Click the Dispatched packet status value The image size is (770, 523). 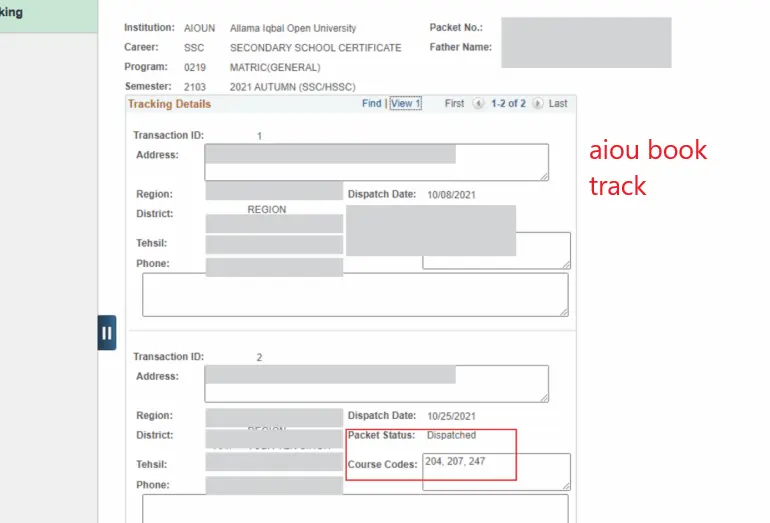[x=451, y=435]
